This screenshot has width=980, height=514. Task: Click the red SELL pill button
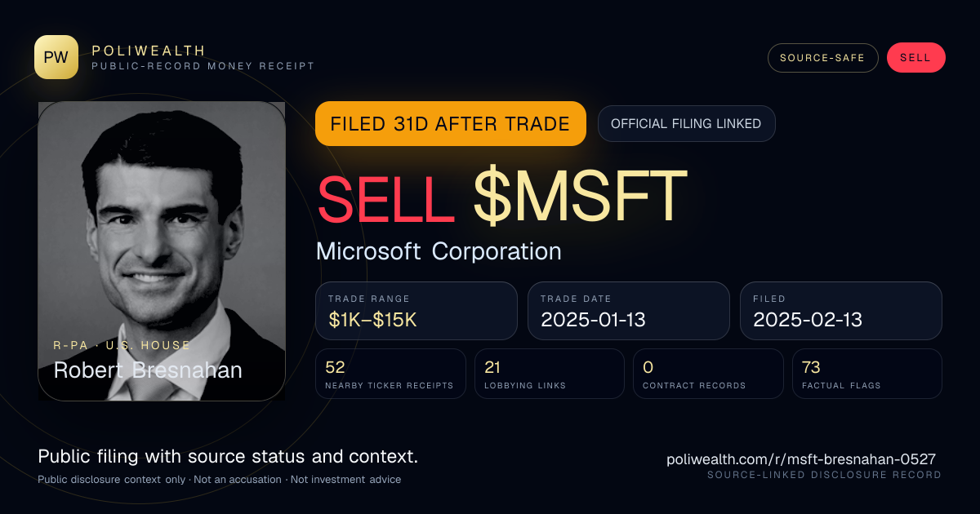915,58
